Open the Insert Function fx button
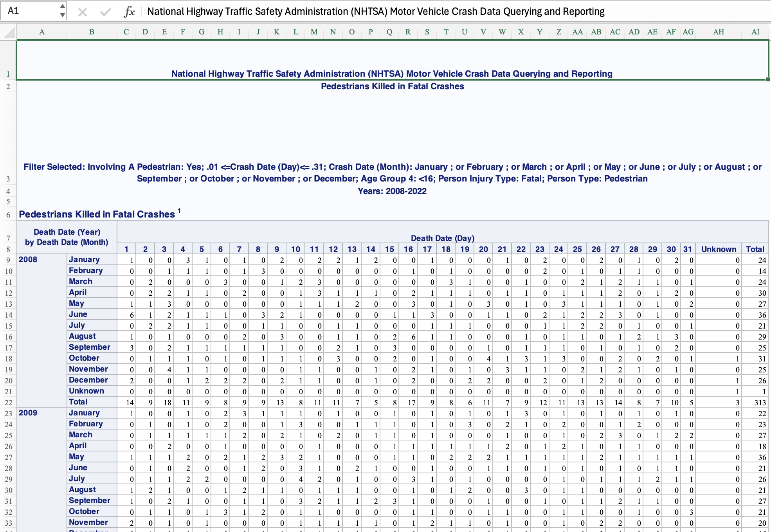Viewport: 771px width, 532px height. coord(129,12)
